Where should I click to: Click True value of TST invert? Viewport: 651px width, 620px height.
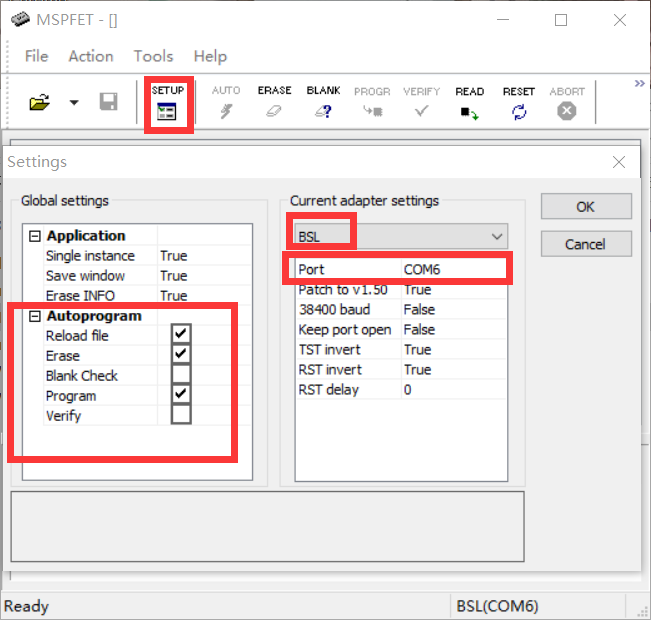pyautogui.click(x=417, y=350)
